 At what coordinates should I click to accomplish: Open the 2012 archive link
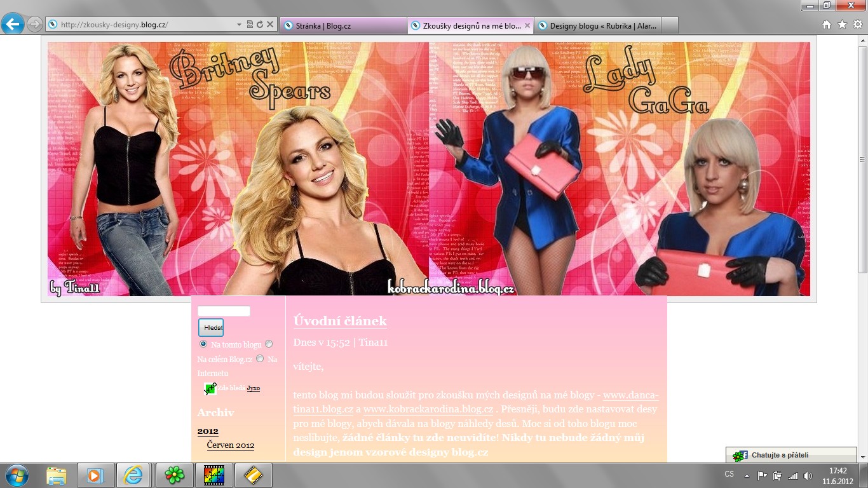click(208, 431)
